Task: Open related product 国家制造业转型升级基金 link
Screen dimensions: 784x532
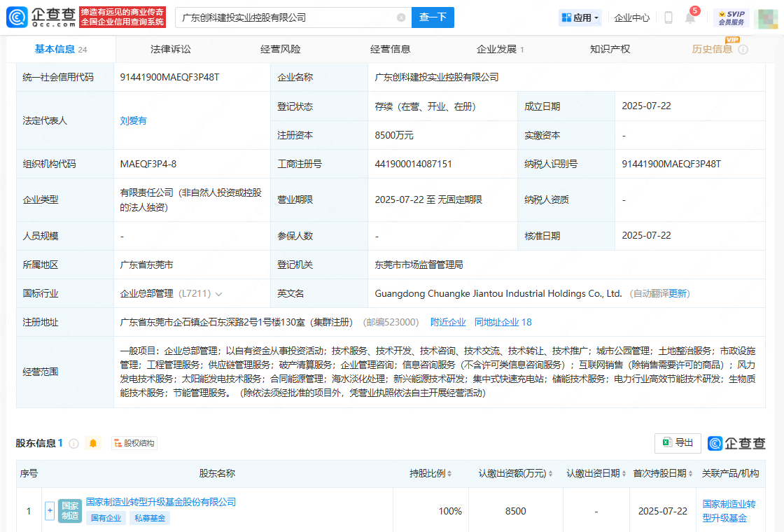Action: 729,511
